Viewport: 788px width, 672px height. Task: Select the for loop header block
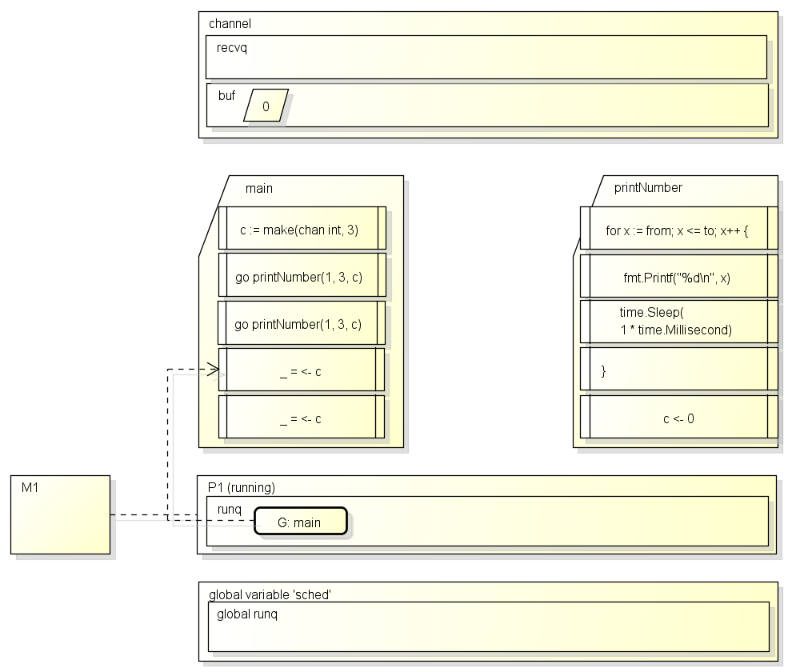click(679, 228)
